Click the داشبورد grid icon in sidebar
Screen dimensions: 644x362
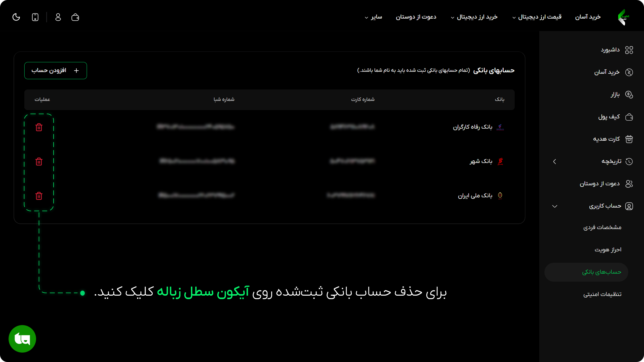click(629, 50)
